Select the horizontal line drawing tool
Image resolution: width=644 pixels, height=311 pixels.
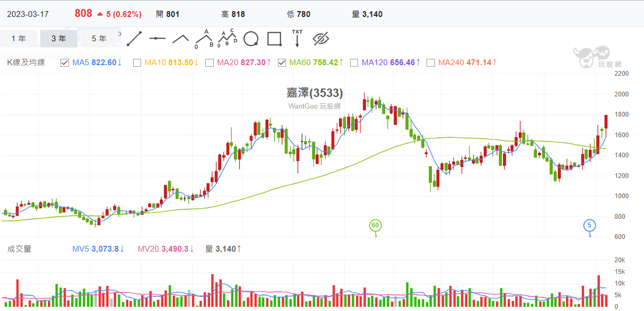pyautogui.click(x=158, y=39)
